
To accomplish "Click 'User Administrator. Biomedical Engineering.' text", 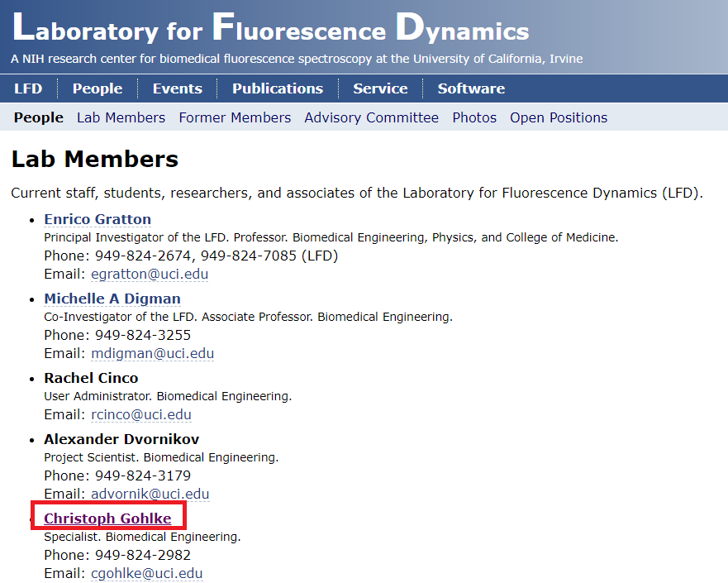I will tap(168, 396).
